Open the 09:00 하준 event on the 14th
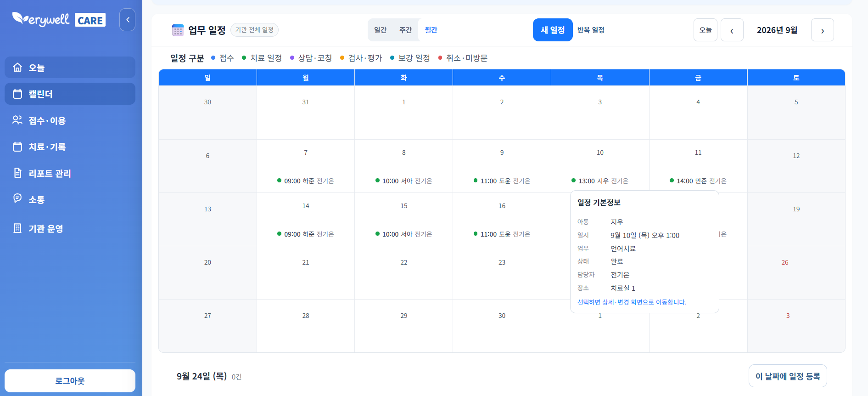 pyautogui.click(x=306, y=234)
